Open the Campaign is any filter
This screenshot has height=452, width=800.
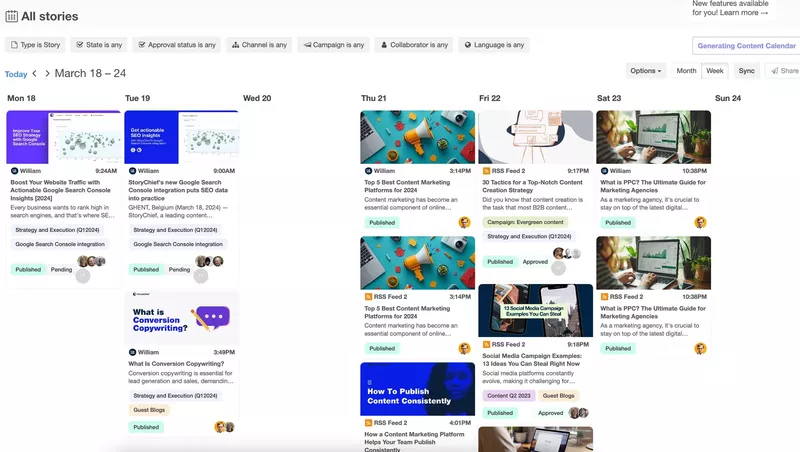click(x=333, y=45)
